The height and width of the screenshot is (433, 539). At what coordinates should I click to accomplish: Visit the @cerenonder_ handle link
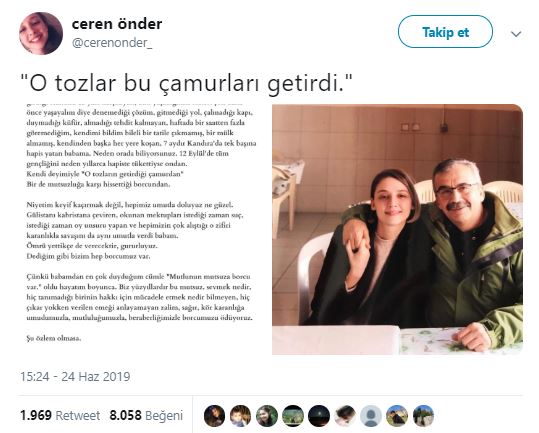pos(112,43)
